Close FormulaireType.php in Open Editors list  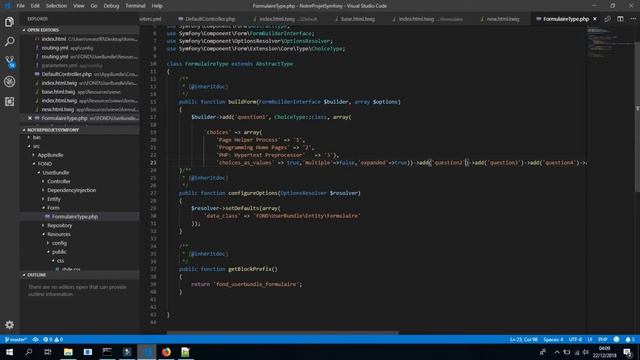pos(30,118)
